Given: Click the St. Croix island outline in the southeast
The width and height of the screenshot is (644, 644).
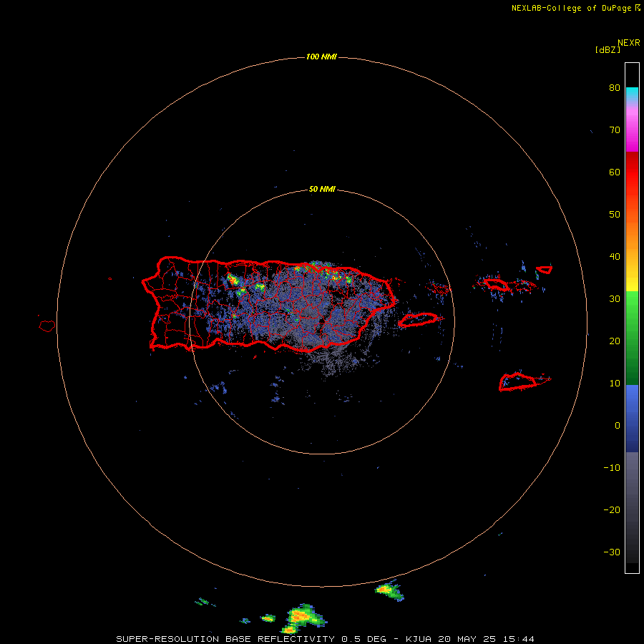Looking at the screenshot, I should click(x=519, y=382).
